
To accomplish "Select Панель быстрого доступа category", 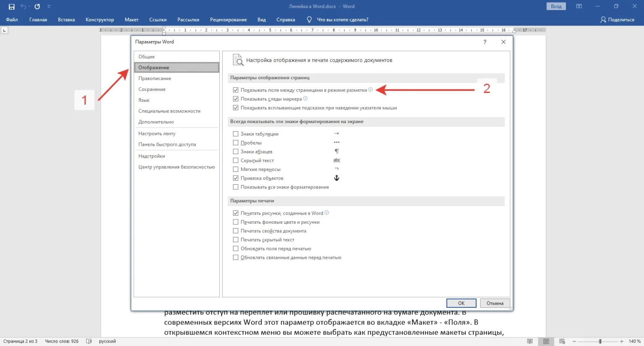I will click(177, 145).
